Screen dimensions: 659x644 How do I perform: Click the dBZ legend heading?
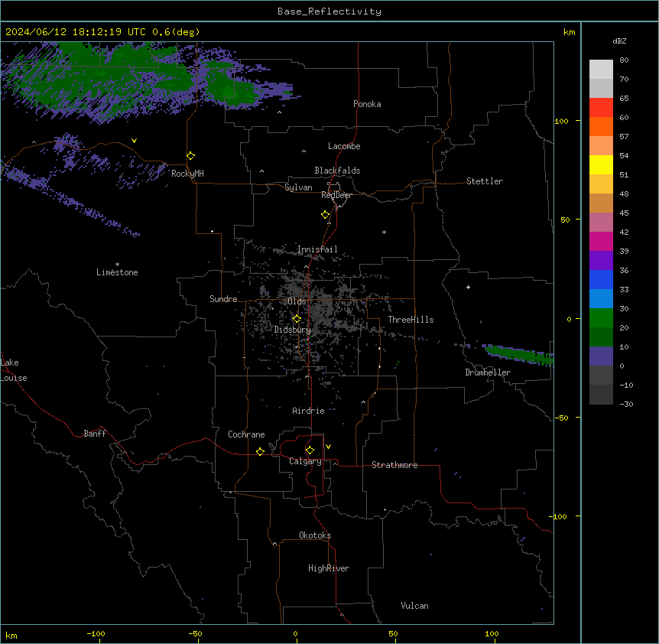(619, 41)
